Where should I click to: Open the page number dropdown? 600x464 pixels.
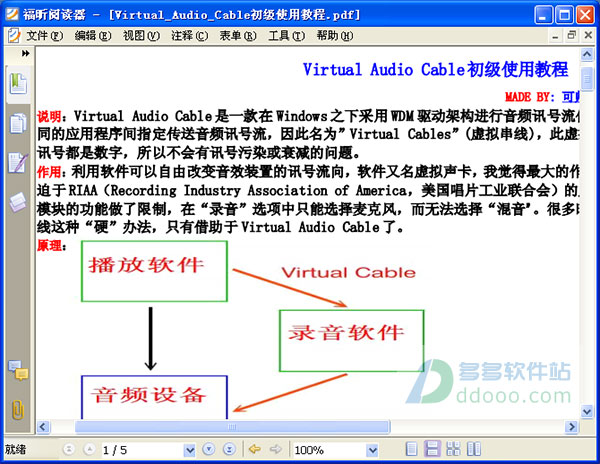point(189,450)
